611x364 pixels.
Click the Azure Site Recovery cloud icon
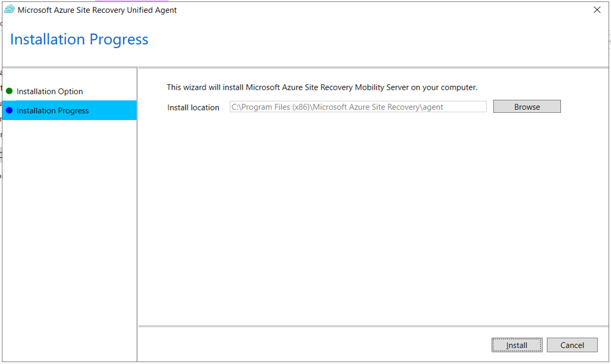9,9
